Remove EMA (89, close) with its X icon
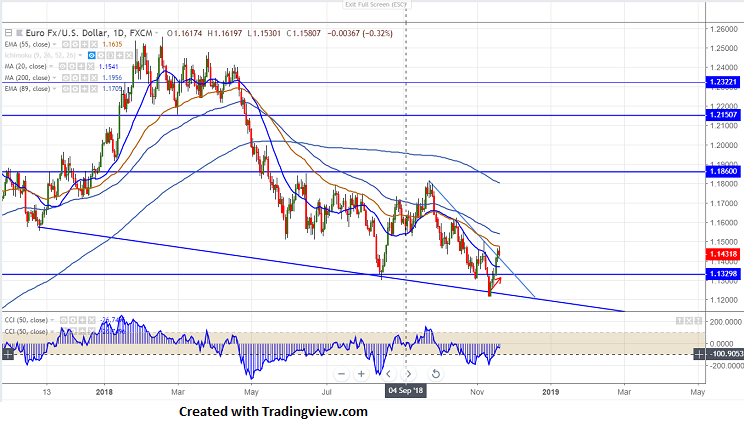The image size is (744, 431). coord(93,89)
